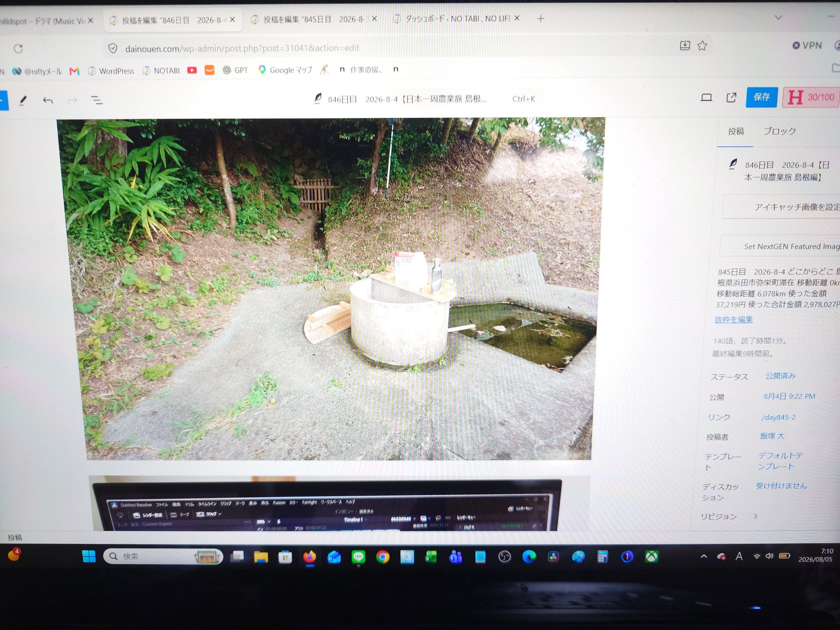Open the WordPress bookmark
This screenshot has height=630, width=840.
click(x=111, y=71)
